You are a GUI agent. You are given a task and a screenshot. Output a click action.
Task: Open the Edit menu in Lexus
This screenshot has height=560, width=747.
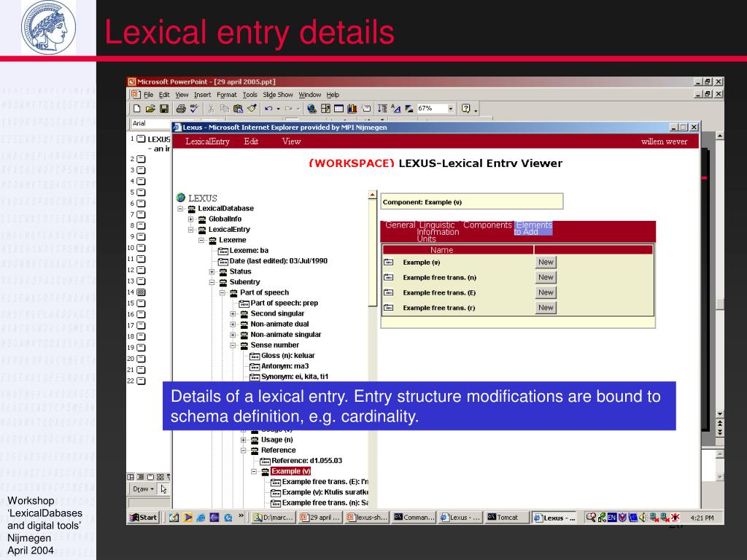251,141
